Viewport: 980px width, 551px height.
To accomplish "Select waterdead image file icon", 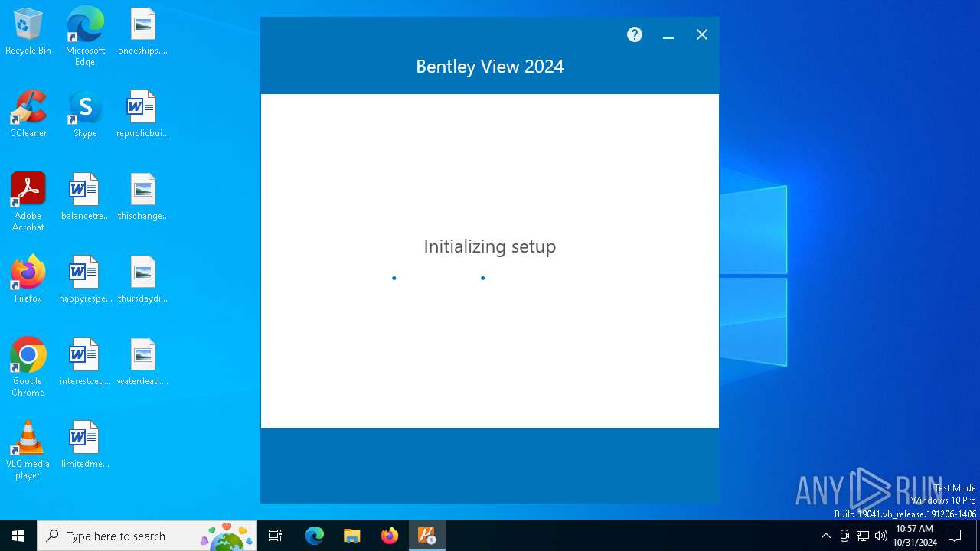I will 142,363.
